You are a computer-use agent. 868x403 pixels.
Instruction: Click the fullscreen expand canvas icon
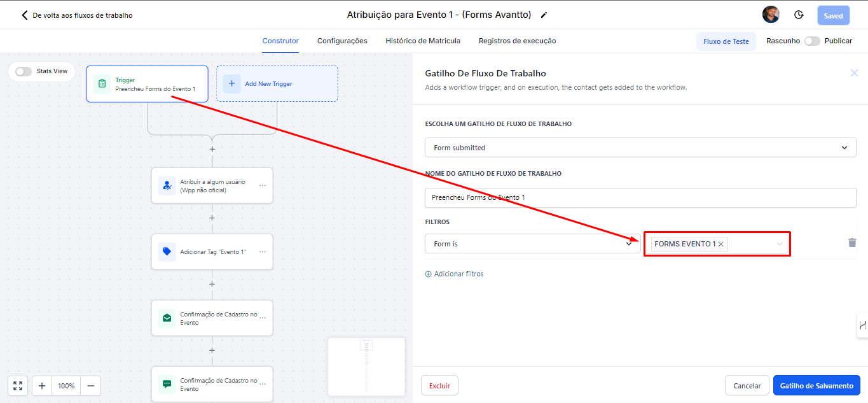tap(18, 386)
